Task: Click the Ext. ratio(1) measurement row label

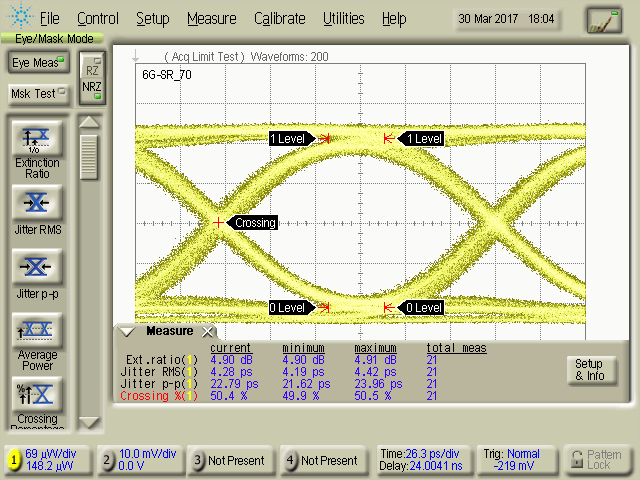Action: pyautogui.click(x=162, y=360)
